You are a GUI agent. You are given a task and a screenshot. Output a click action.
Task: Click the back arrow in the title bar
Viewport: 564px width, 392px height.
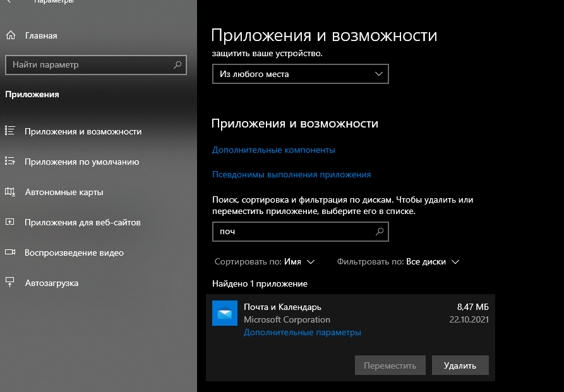point(9,3)
